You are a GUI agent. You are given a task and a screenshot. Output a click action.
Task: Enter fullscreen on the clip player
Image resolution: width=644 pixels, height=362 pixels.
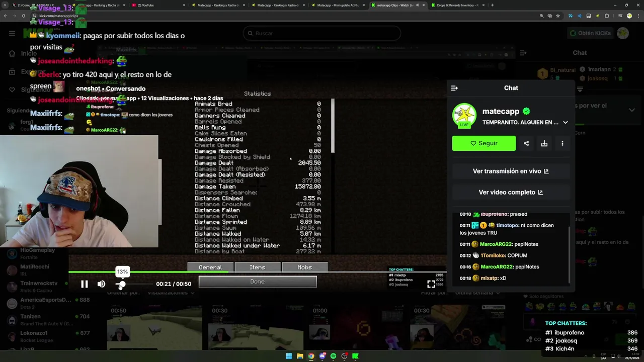(431, 284)
